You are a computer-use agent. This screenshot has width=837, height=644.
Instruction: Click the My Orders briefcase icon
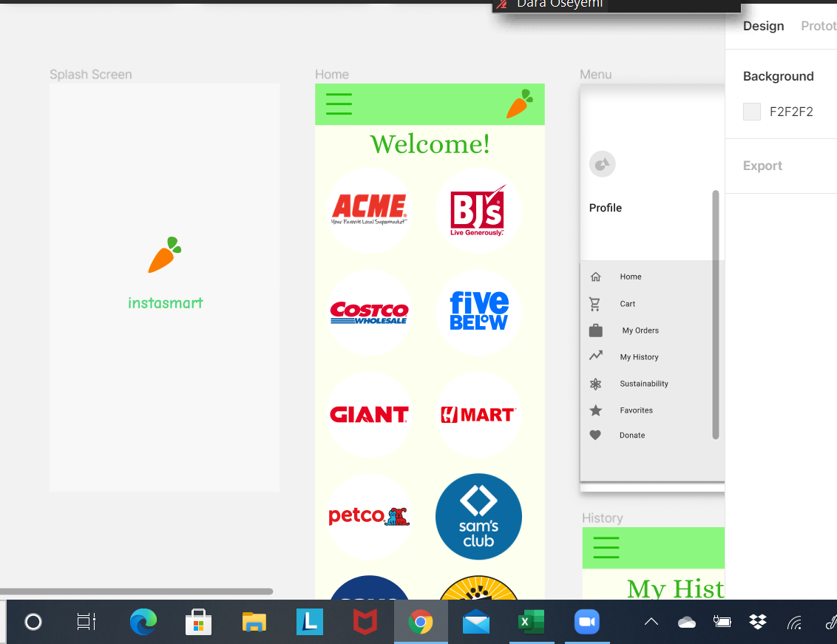pos(596,331)
